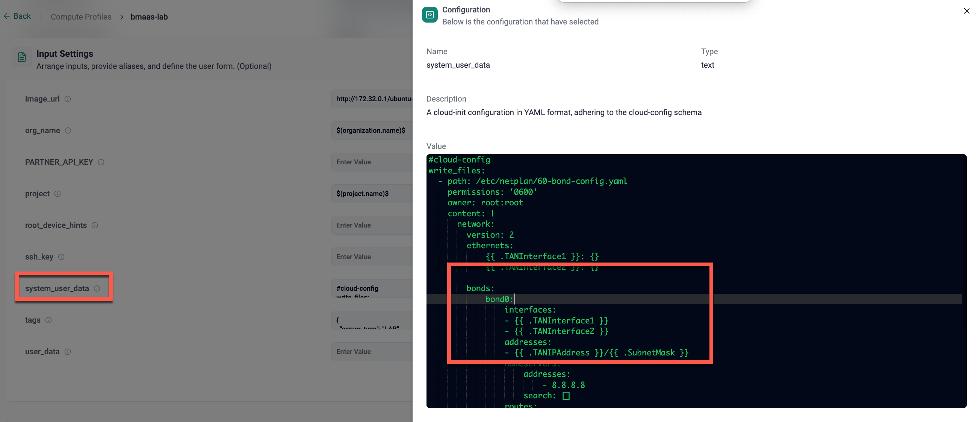Click the 'bonds:' line
980x422 pixels.
click(x=481, y=289)
